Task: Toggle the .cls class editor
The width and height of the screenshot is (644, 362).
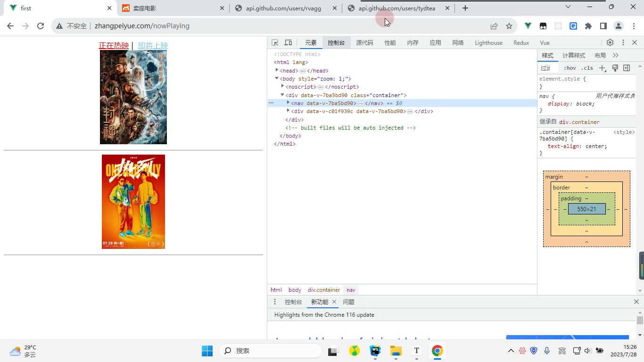Action: tap(587, 68)
